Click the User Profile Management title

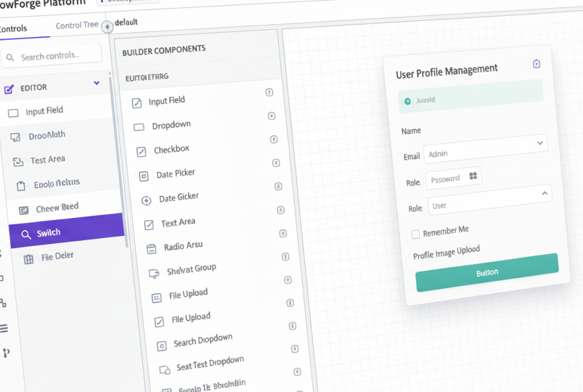coord(447,71)
